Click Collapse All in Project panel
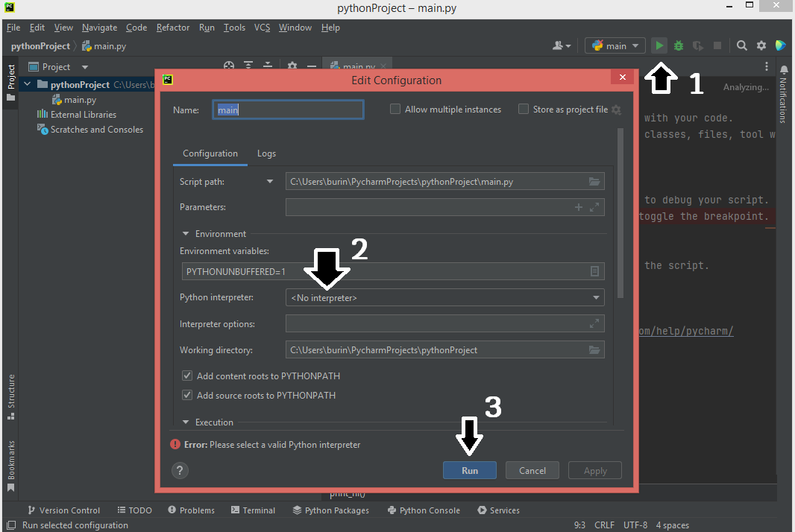The height and width of the screenshot is (532, 795). [x=268, y=66]
